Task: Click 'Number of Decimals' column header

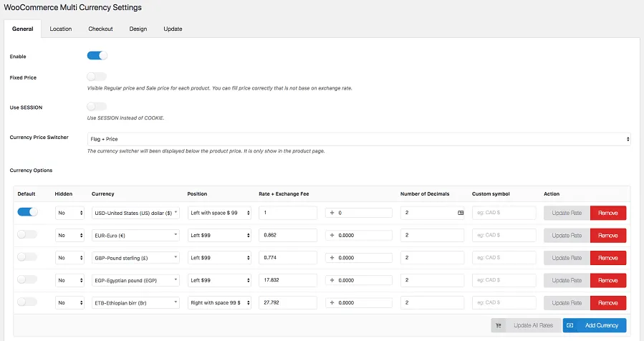Action: click(x=425, y=194)
